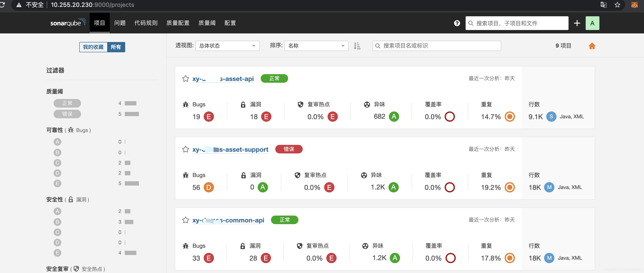The width and height of the screenshot is (644, 273).
Task: Favorite the asset-api project star
Action: click(185, 78)
